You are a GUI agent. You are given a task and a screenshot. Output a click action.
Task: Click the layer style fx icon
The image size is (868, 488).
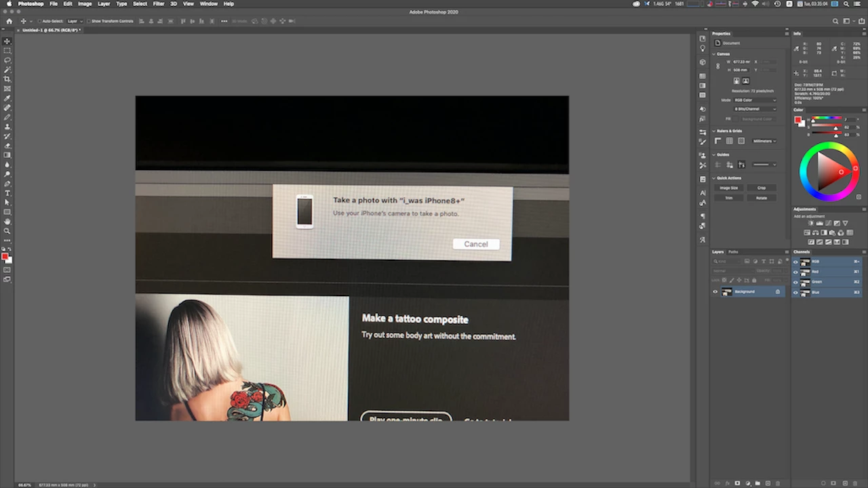coord(728,483)
